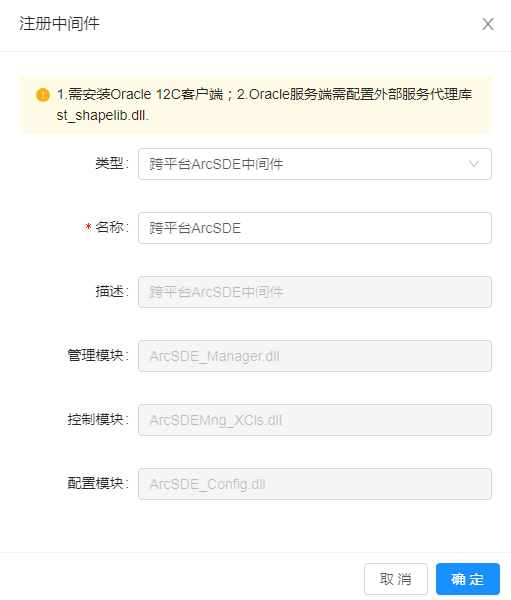Cancel registration with the 取消 button
511x600 pixels.
point(396,579)
